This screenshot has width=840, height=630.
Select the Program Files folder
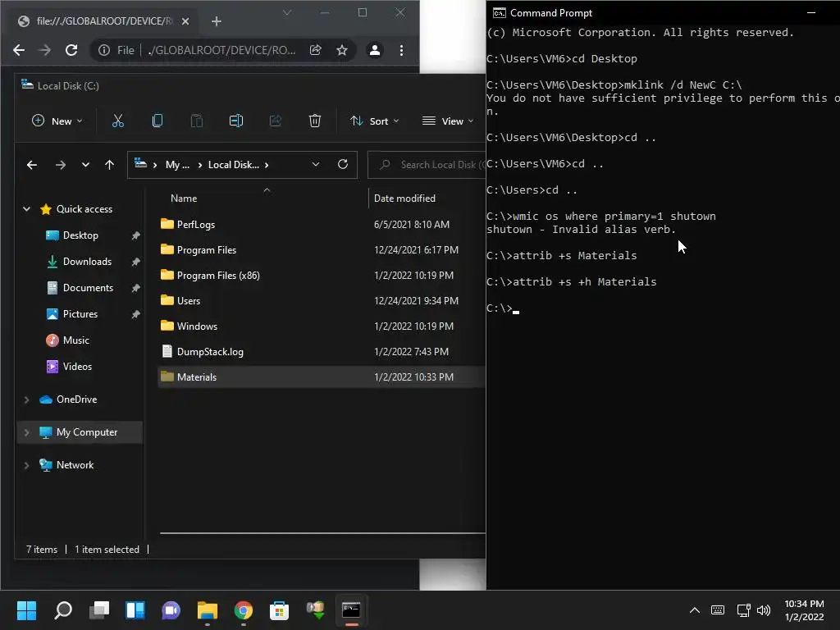206,250
